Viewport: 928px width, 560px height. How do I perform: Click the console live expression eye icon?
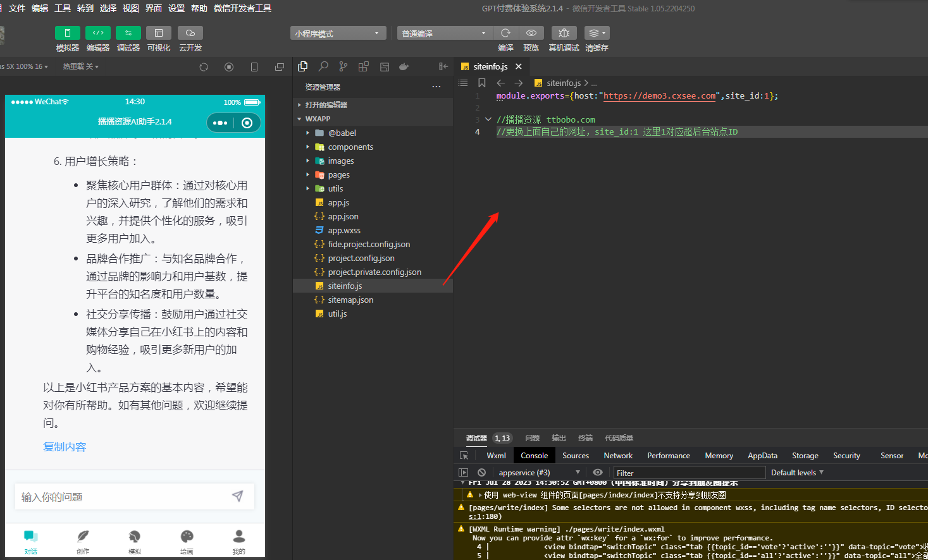click(x=597, y=472)
